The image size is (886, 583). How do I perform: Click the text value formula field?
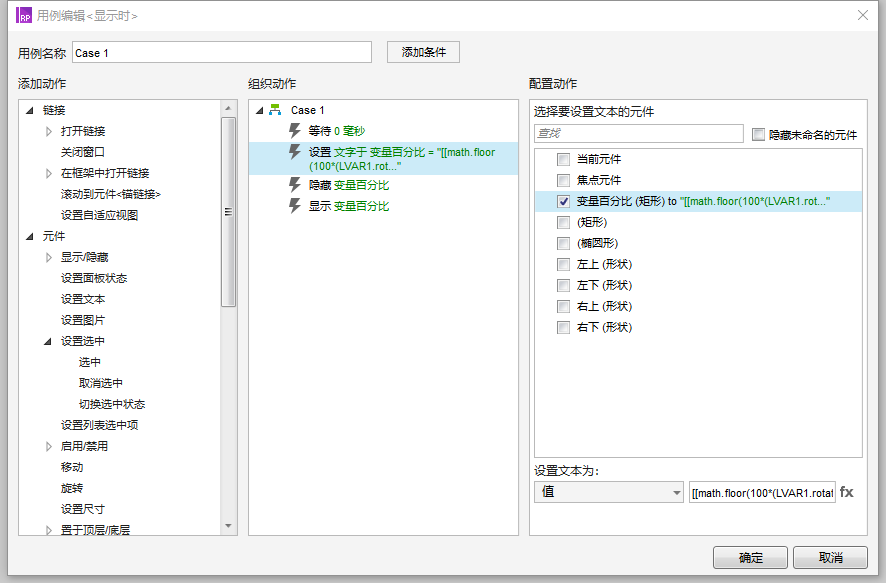coord(762,493)
